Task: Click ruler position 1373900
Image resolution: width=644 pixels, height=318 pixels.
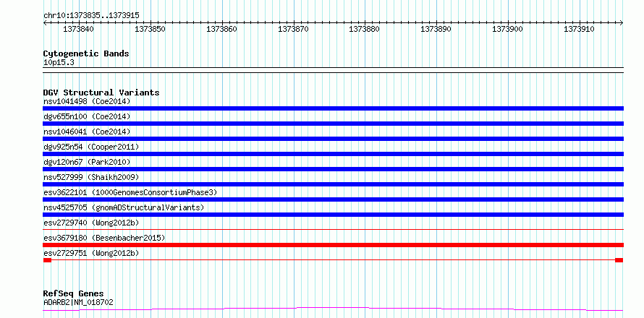Action: click(508, 29)
